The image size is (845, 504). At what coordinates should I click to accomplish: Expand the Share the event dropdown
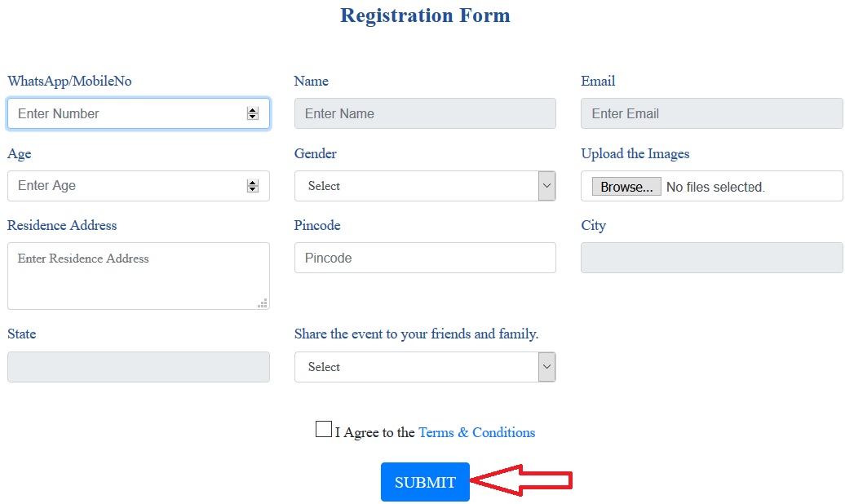point(416,367)
